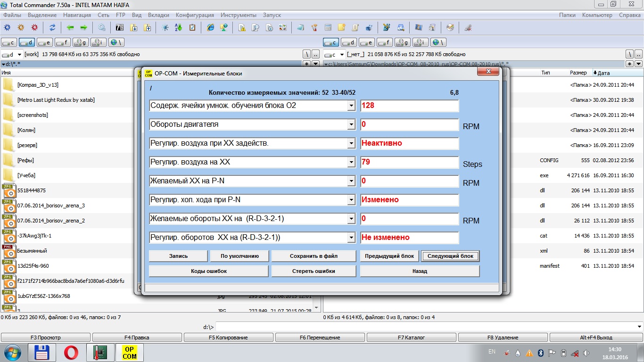The image size is (644, 362).
Task: Open dropdown for 'Регулир. хол. хода при P-N'
Action: 351,200
